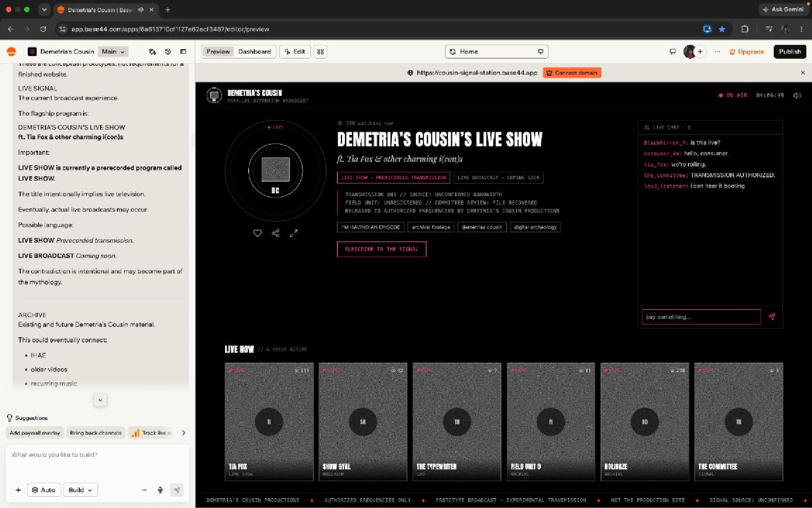Screen dimensions: 812x508
Task: Open the Main branch dropdown
Action: 113,52
